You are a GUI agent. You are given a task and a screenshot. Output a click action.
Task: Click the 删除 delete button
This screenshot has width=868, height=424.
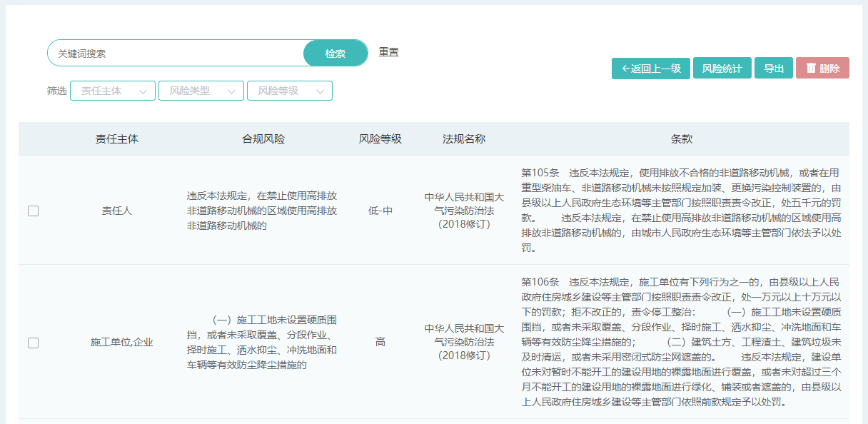click(822, 69)
